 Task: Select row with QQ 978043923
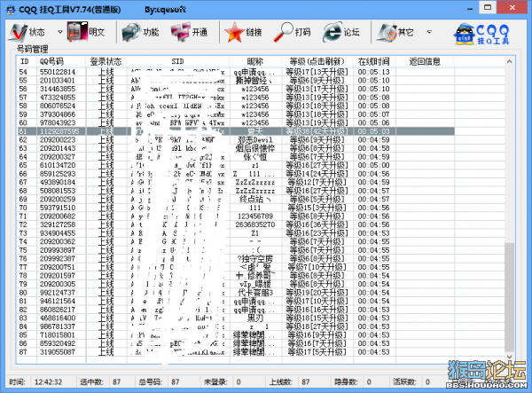click(236, 122)
